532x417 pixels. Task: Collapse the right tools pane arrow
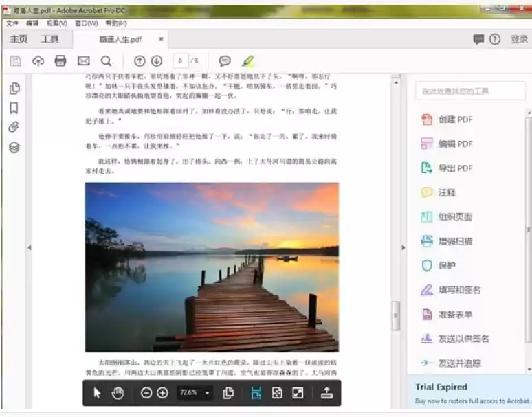point(403,247)
